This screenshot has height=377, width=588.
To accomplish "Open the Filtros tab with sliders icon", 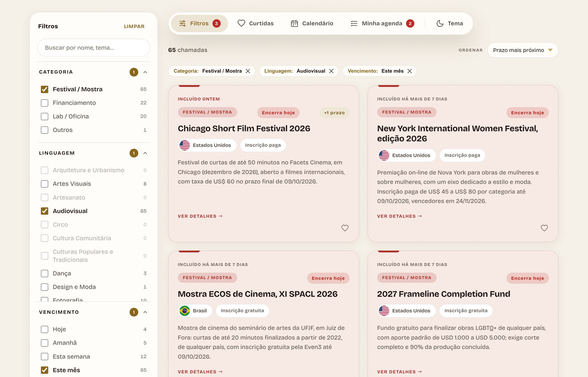I will 199,23.
